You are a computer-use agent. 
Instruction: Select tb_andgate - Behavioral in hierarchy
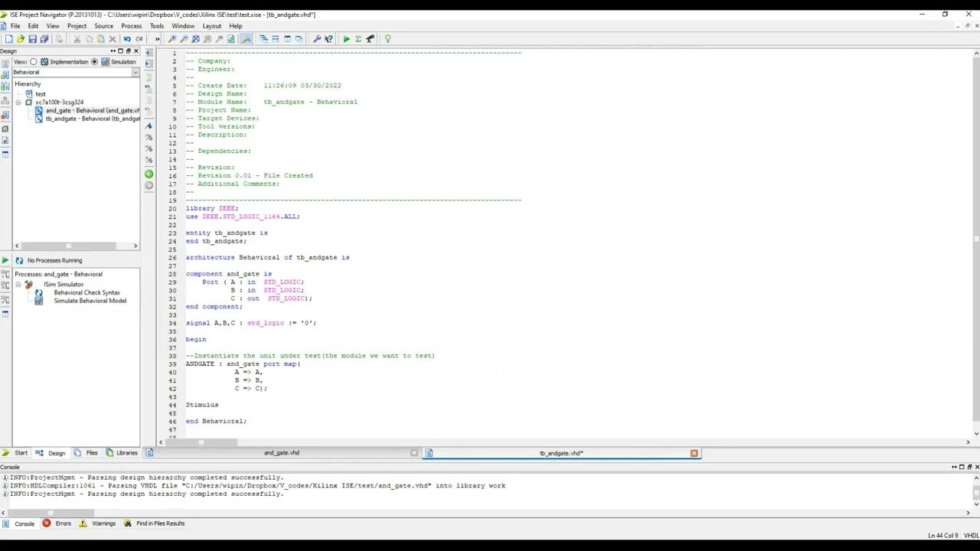point(93,119)
